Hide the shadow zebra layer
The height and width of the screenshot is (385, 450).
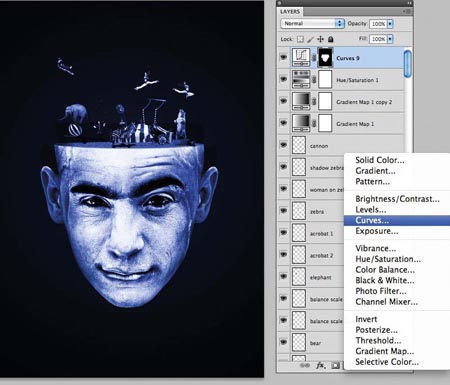[x=283, y=167]
